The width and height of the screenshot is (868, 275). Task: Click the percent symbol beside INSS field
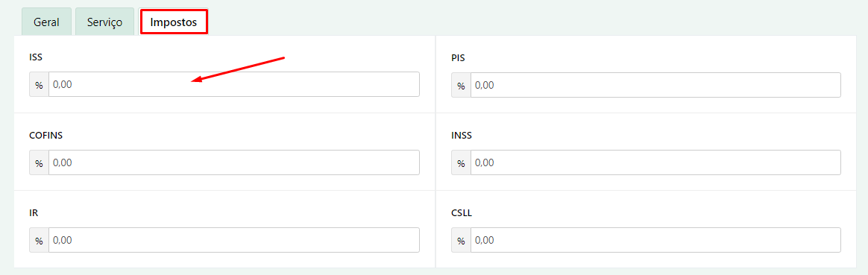[461, 163]
